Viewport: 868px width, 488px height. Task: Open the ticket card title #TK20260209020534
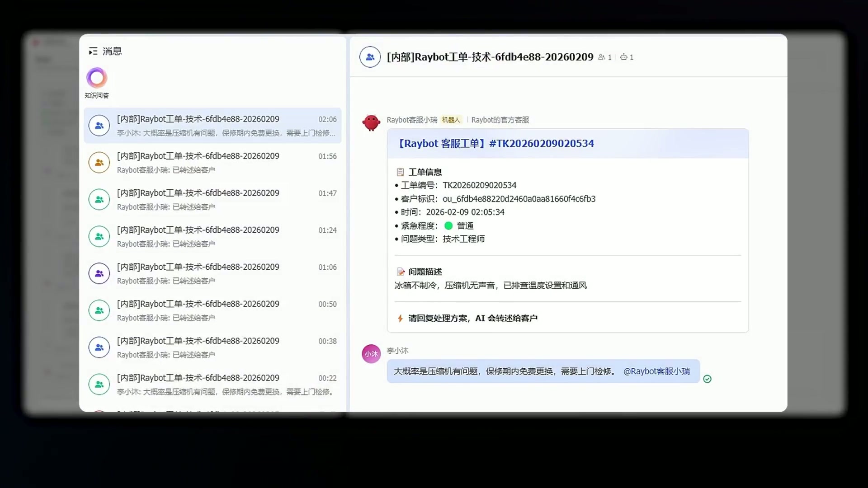click(495, 144)
